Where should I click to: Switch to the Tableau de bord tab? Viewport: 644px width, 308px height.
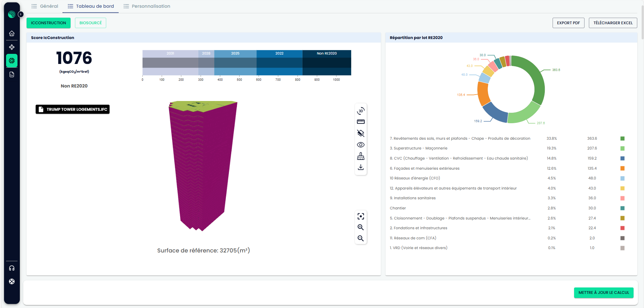click(91, 6)
